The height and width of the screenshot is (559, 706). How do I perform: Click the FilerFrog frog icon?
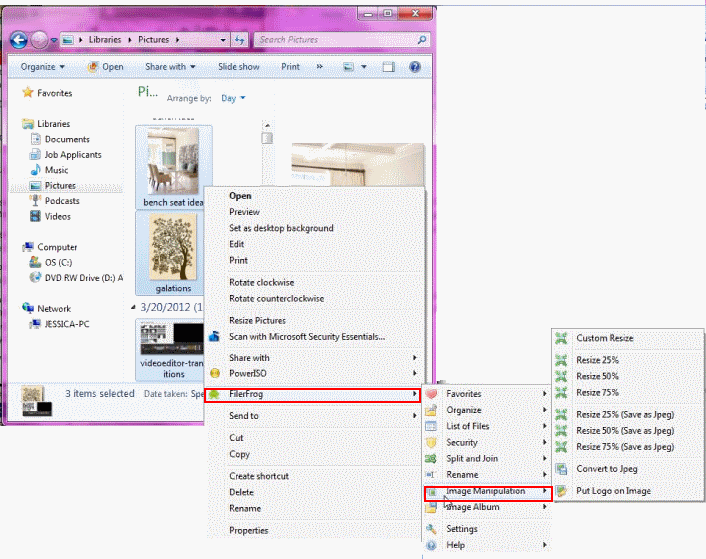(214, 394)
